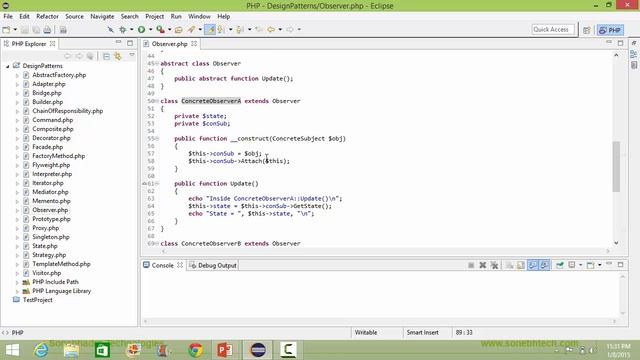
Task: Toggle Show Console on standard error
Action: (x=544, y=265)
